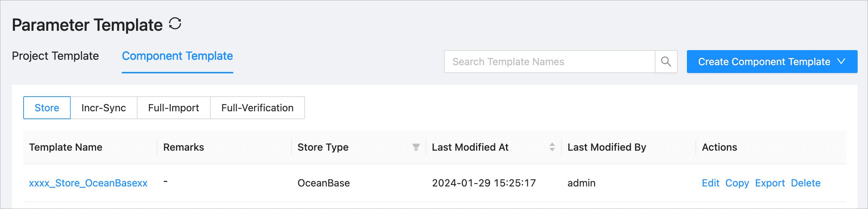Select the Incr-Sync component type
This screenshot has height=209, width=868.
click(104, 108)
